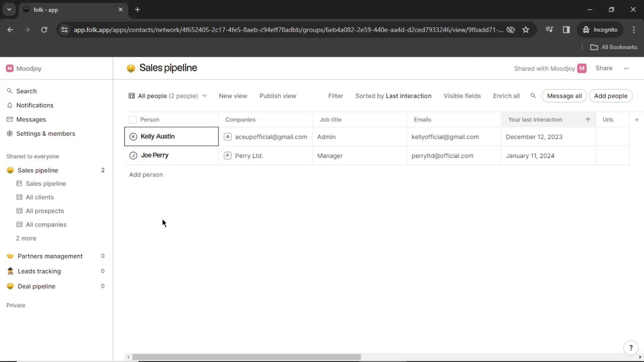Click the add column plus icon
The width and height of the screenshot is (644, 362).
pyautogui.click(x=636, y=120)
